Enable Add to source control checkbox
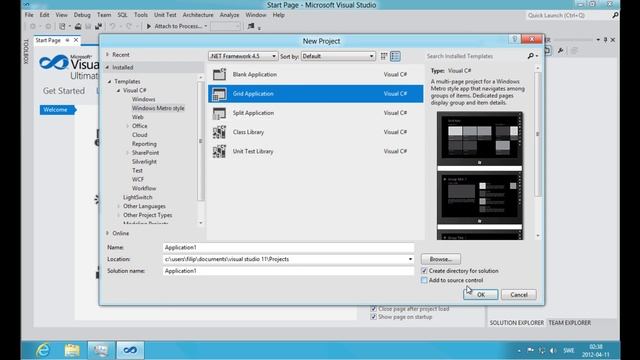The image size is (640, 360). [424, 280]
